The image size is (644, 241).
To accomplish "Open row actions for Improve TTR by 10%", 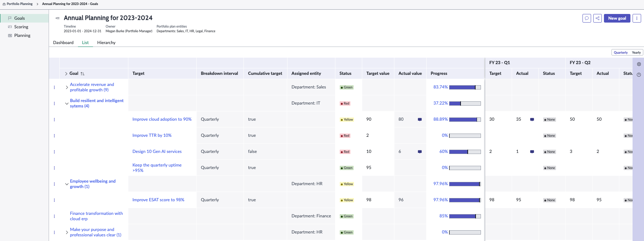I will 54,136.
